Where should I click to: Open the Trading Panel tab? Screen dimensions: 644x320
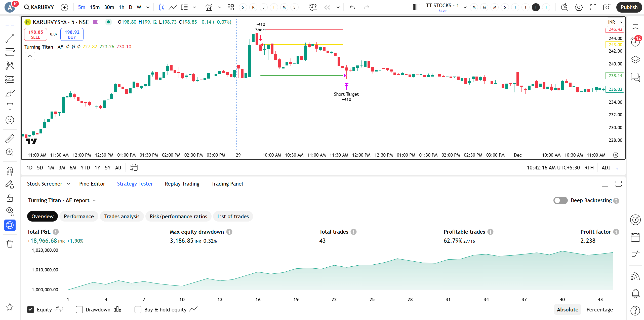click(227, 184)
